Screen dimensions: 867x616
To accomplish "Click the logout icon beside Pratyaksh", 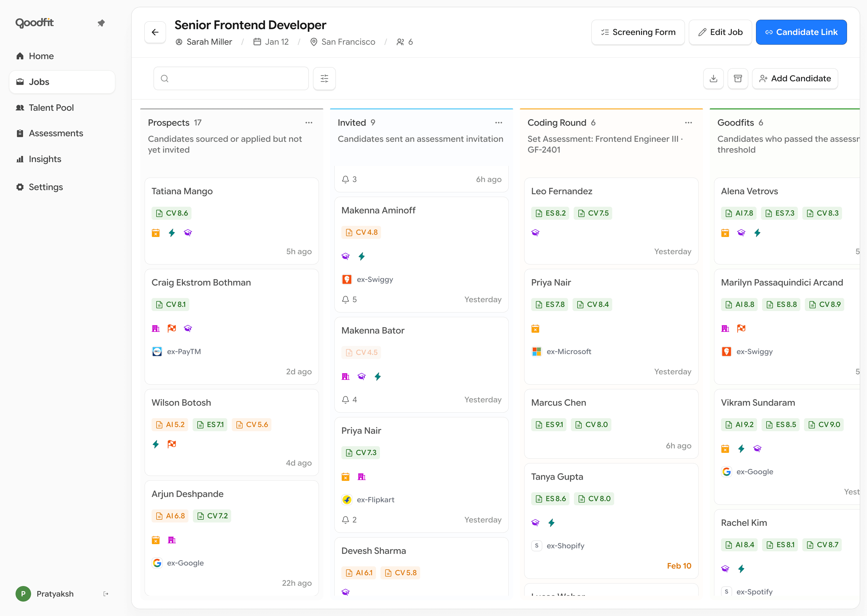I will pos(105,594).
